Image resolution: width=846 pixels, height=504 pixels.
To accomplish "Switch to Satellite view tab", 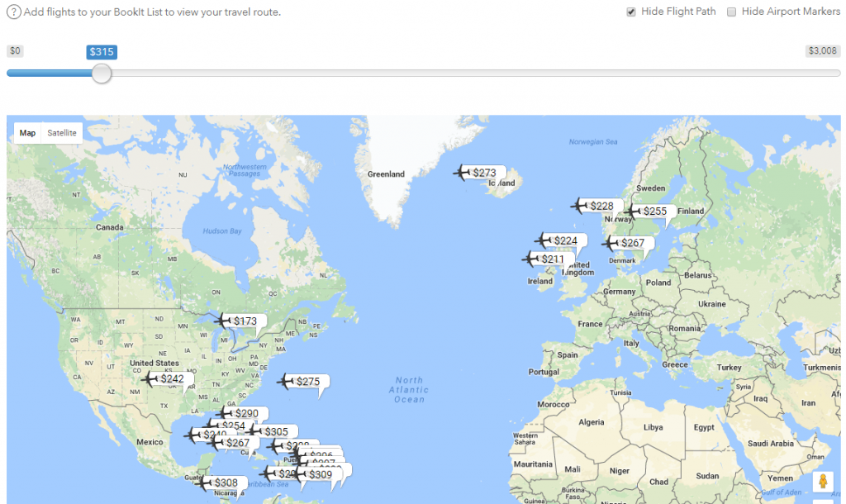I will point(61,133).
